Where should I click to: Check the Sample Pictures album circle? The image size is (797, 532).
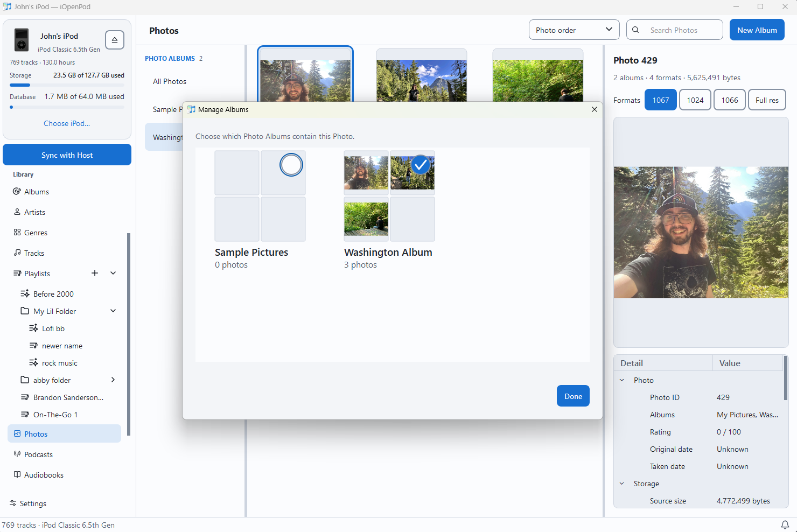(291, 165)
